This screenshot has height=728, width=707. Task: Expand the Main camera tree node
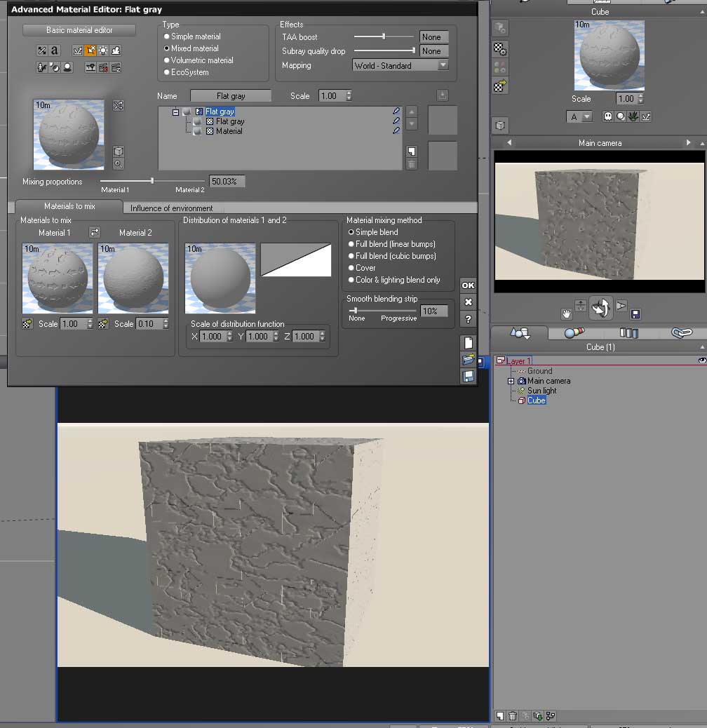tap(511, 381)
